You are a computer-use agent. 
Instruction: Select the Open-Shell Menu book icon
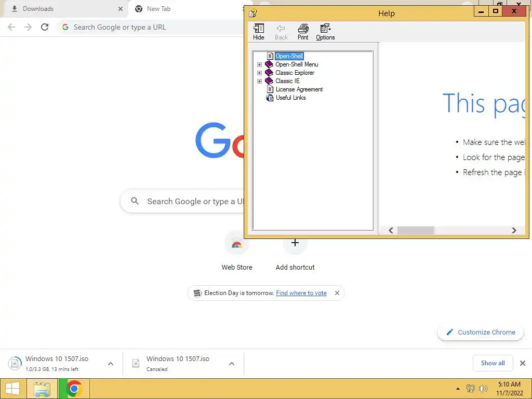tap(269, 64)
